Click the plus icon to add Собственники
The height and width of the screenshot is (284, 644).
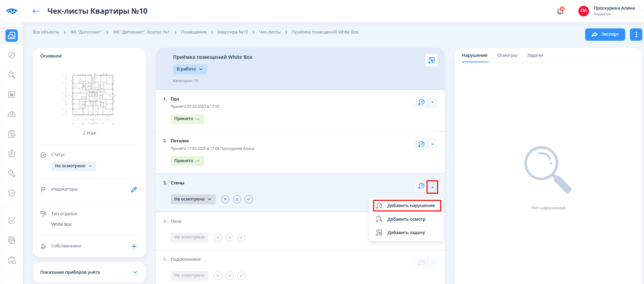[134, 246]
